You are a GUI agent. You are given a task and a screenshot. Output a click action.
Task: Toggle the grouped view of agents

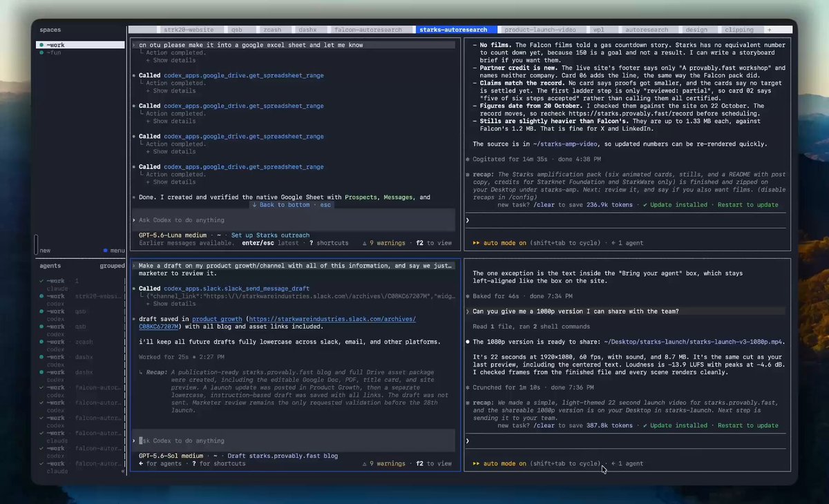[113, 266]
